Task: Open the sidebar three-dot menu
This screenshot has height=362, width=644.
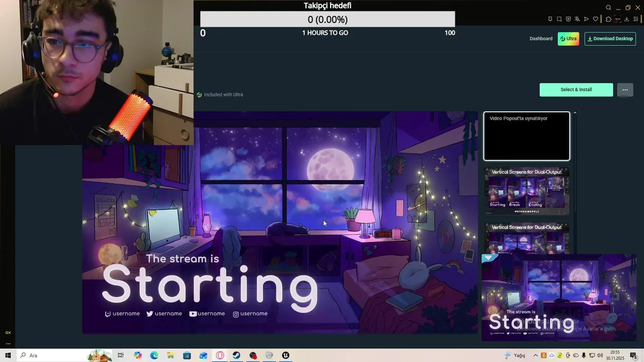Action: [8, 343]
